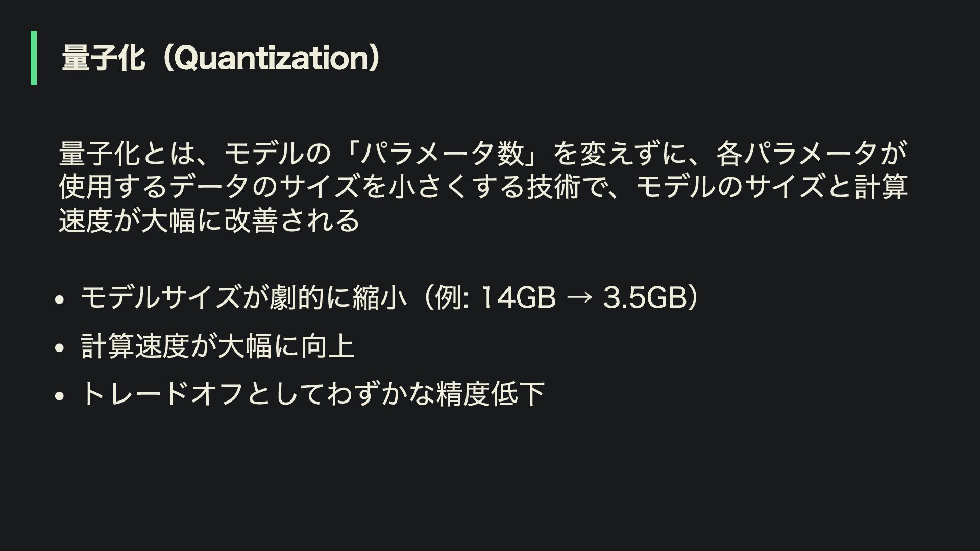The height and width of the screenshot is (551, 980).
Task: Click the phrase 精度低下 in the last bullet
Action: 491,394
